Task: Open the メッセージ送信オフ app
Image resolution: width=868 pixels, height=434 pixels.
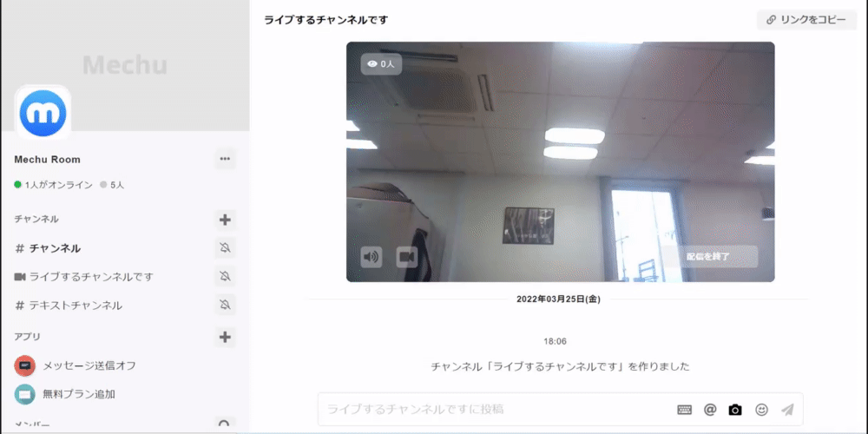Action: click(89, 365)
